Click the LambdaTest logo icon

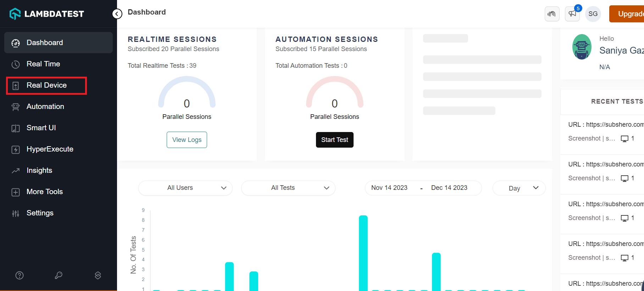[x=15, y=14]
